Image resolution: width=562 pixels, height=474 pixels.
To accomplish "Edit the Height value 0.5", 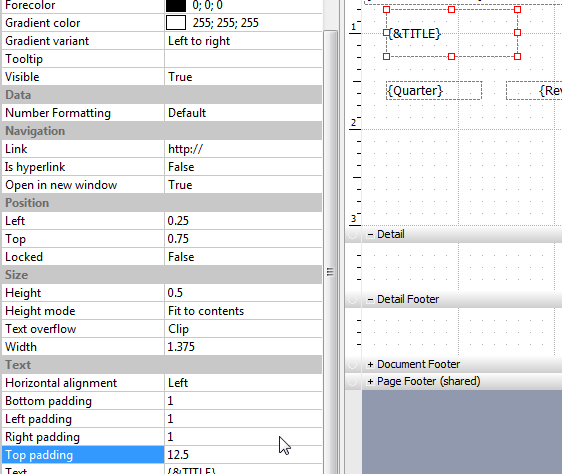I will pos(243,293).
